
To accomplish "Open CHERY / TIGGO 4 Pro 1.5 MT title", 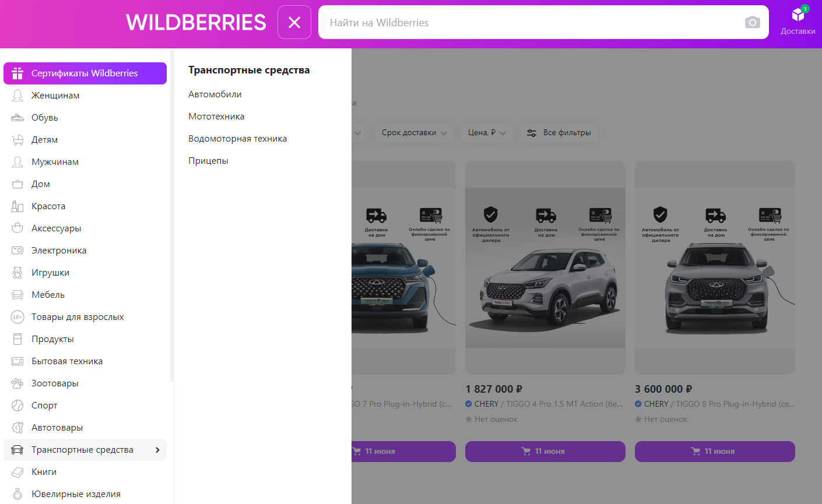I will 545,404.
